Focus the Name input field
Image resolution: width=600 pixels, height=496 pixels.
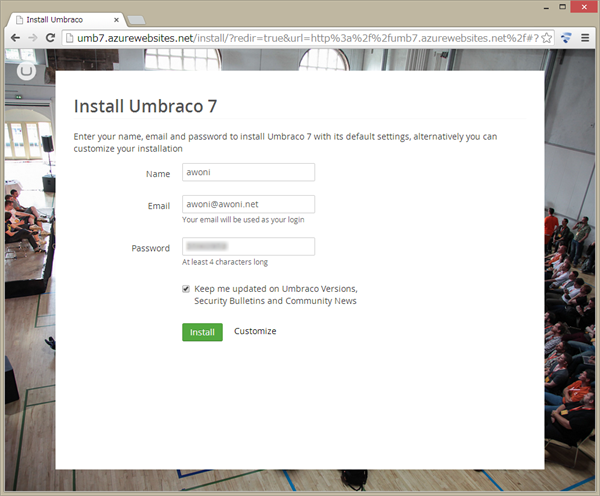(x=248, y=172)
